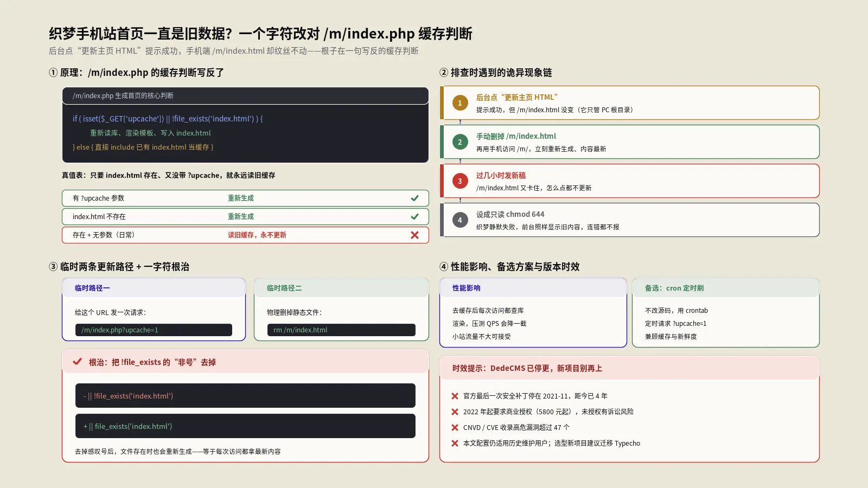
Task: Click the 5800 元 commercial license warning text
Action: [x=548, y=412]
